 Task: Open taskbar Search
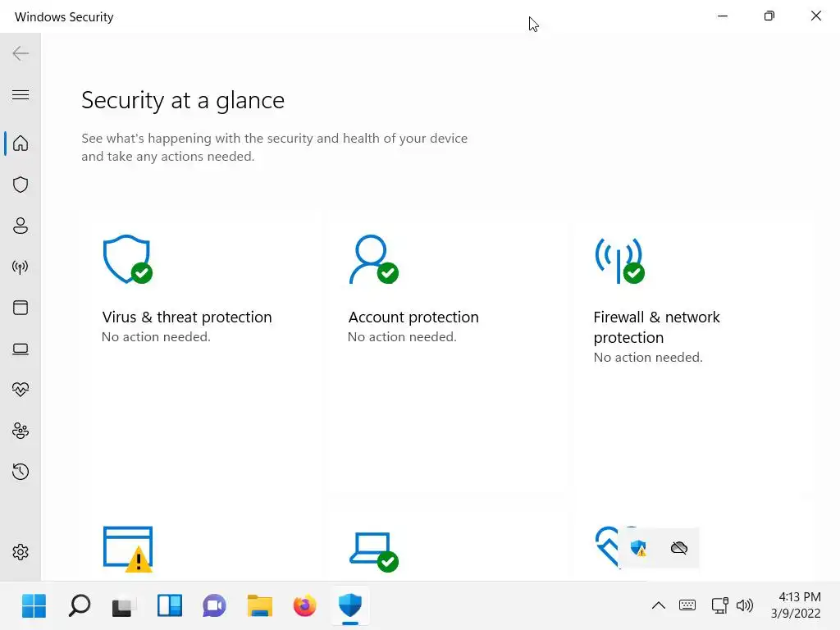click(x=80, y=606)
